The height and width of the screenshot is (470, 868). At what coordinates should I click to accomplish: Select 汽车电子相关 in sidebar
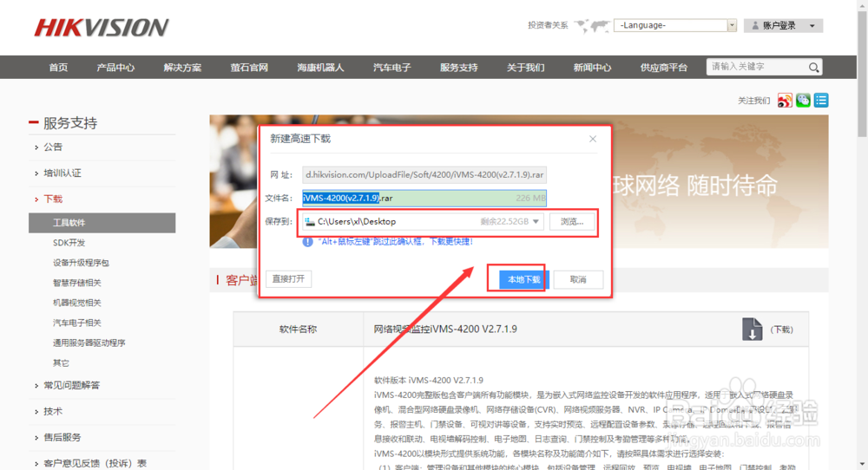coord(77,323)
